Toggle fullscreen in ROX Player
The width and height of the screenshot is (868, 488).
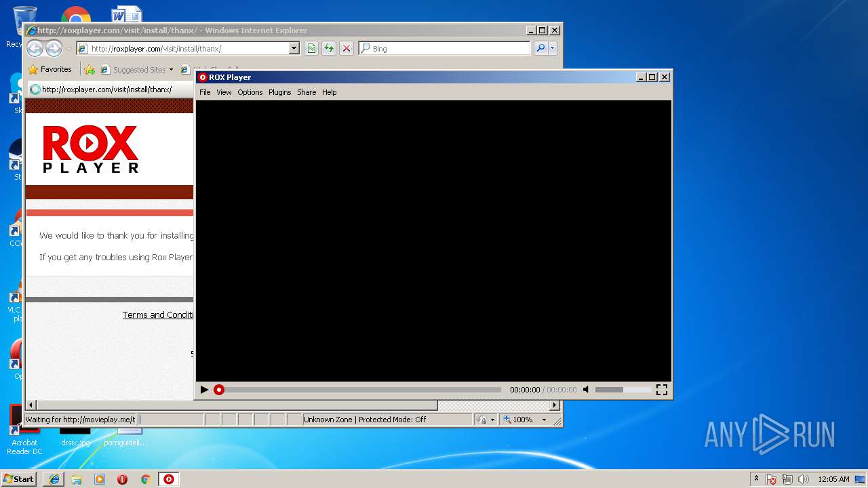tap(662, 390)
